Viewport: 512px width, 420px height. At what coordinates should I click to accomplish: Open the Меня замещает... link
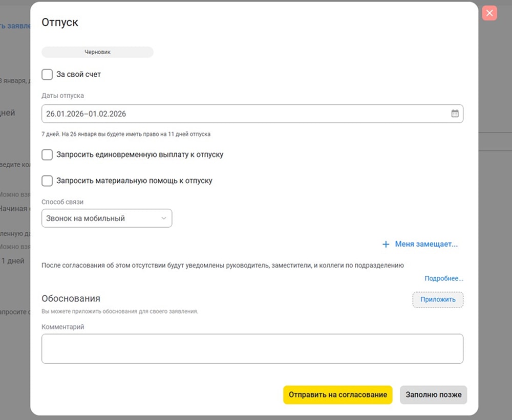click(x=426, y=245)
